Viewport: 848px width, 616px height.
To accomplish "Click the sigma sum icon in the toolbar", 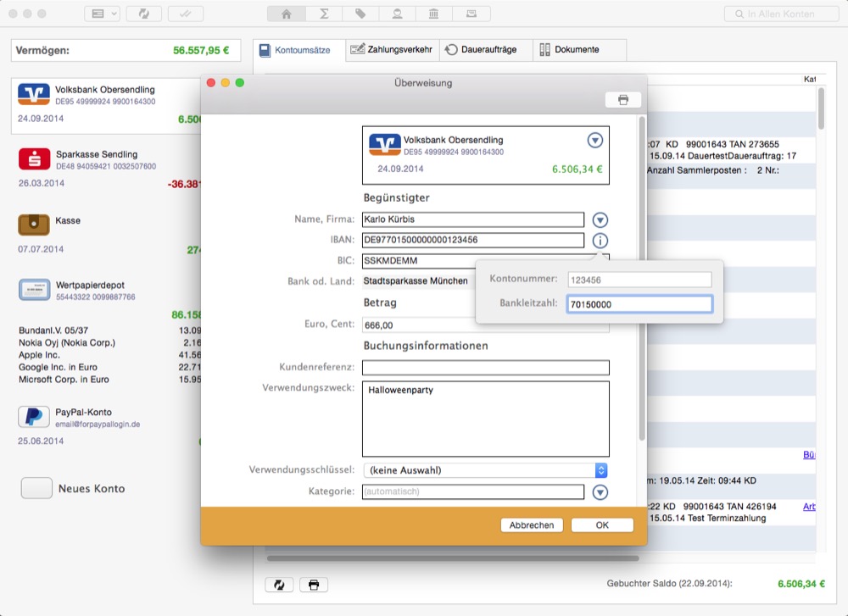I will click(324, 14).
